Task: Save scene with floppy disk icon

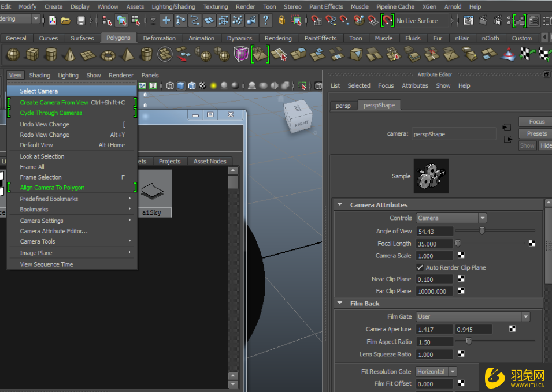Action: (x=81, y=21)
